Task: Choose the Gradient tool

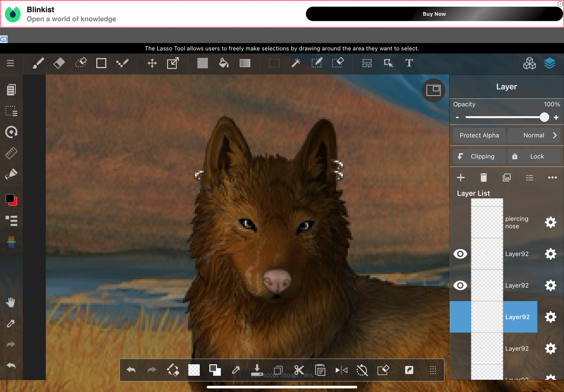Action: pyautogui.click(x=245, y=63)
